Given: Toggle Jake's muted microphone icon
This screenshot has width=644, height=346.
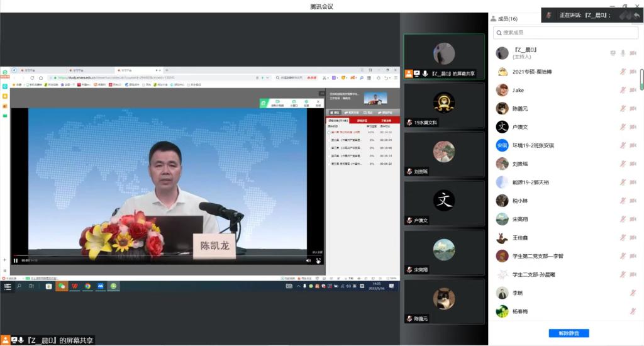Looking at the screenshot, I should [623, 90].
